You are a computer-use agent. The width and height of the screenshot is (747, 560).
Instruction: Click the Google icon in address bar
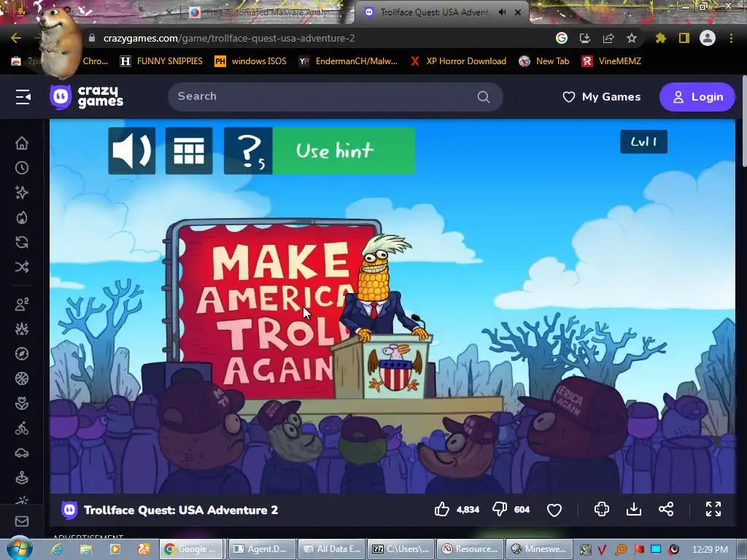pyautogui.click(x=562, y=38)
